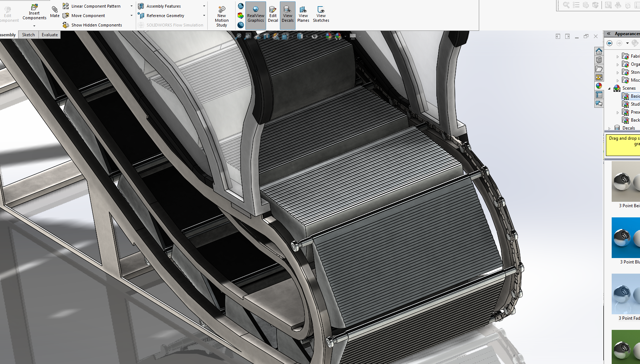Toggle View Sketches visibility
This screenshot has height=364, width=640.
click(x=321, y=14)
